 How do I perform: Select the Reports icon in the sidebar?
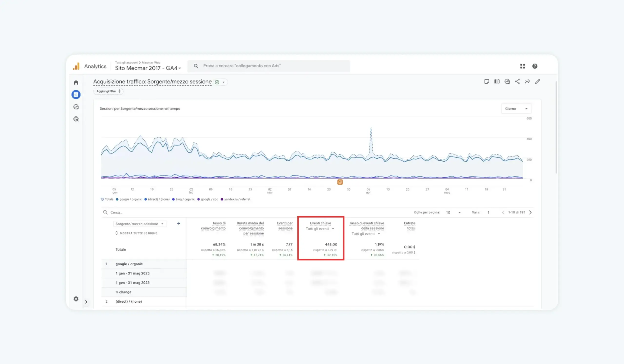[x=76, y=95]
